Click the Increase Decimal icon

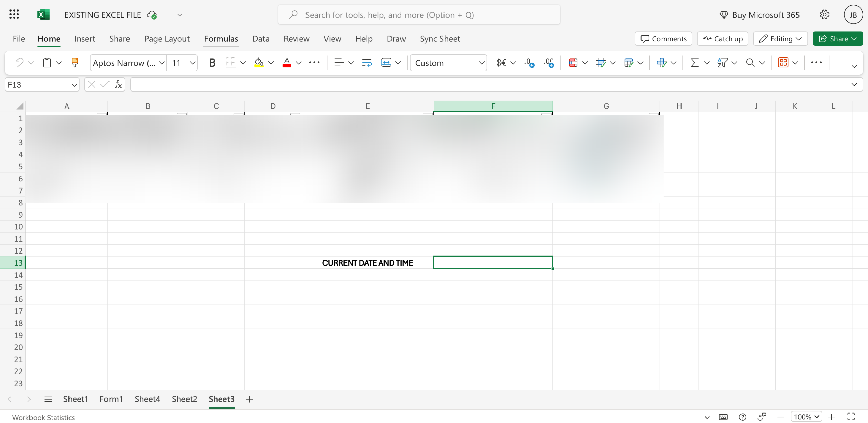[x=529, y=63]
